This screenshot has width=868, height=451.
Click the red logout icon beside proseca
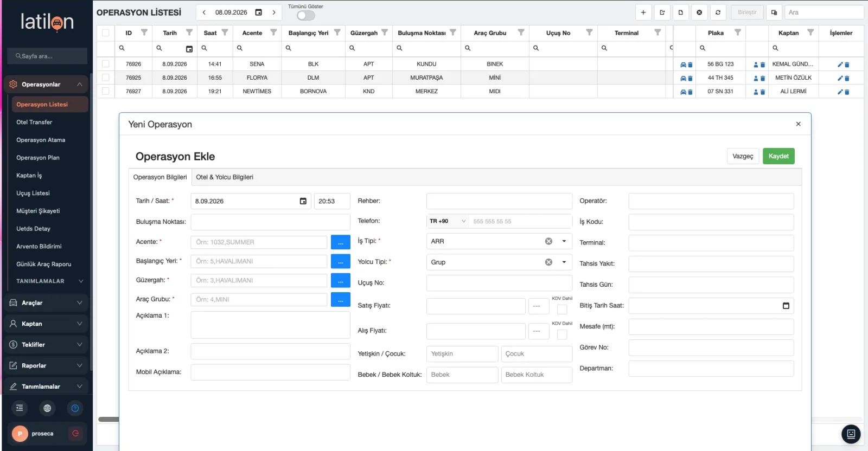[75, 433]
